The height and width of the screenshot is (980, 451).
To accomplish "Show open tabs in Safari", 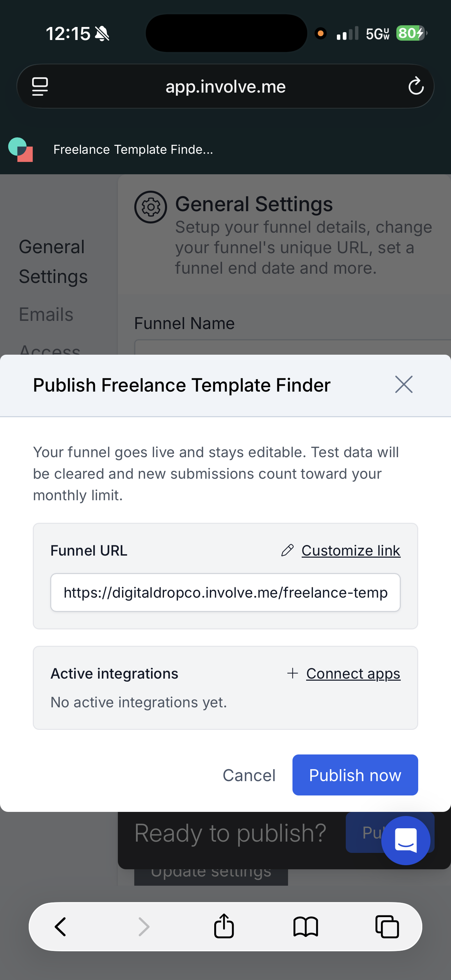I will [x=387, y=926].
